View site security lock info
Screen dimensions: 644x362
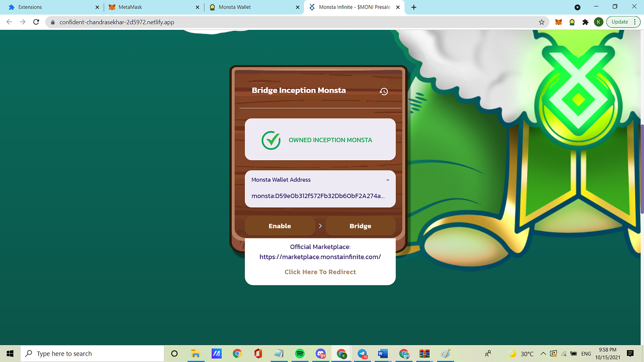coord(52,22)
